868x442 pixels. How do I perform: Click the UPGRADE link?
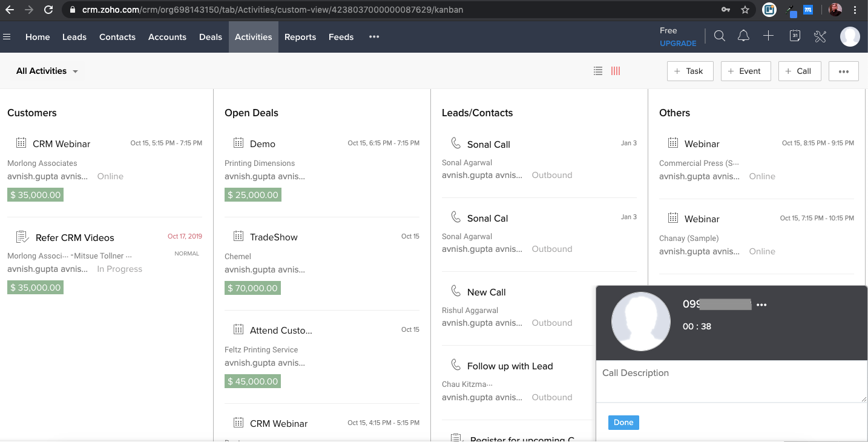point(678,44)
